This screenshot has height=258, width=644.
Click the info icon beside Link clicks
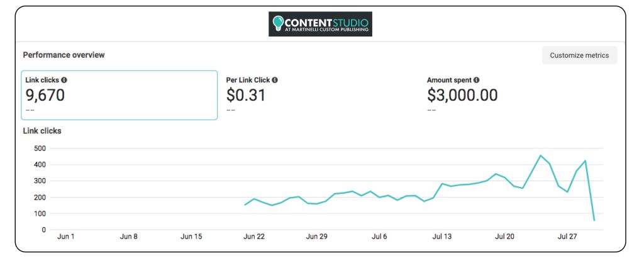coord(64,81)
